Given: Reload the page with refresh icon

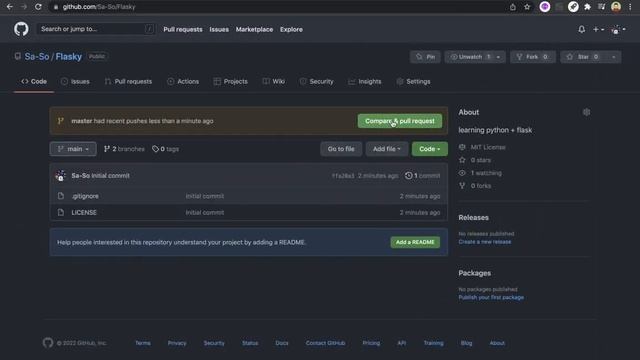Looking at the screenshot, I should (38, 7).
